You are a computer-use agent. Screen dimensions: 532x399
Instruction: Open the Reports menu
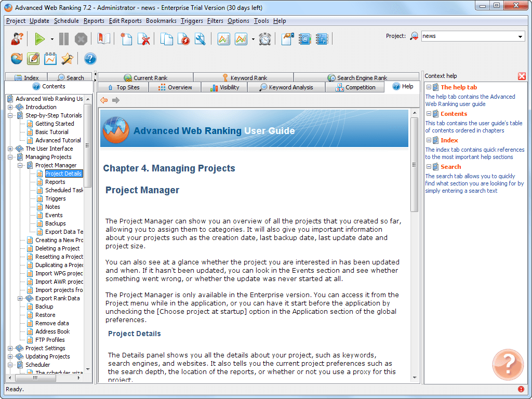(x=94, y=21)
